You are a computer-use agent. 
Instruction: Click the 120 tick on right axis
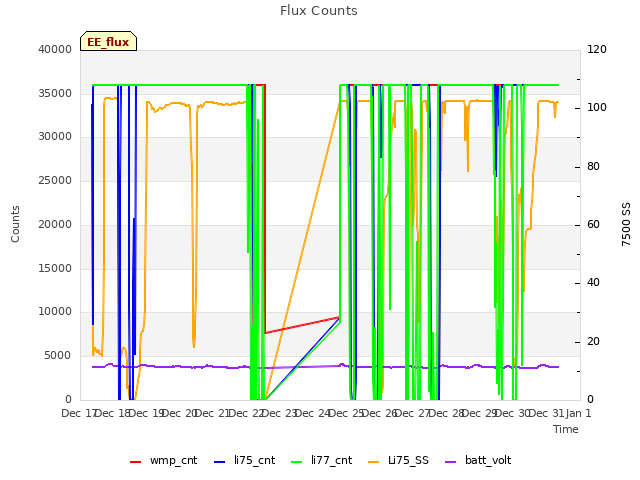click(597, 49)
